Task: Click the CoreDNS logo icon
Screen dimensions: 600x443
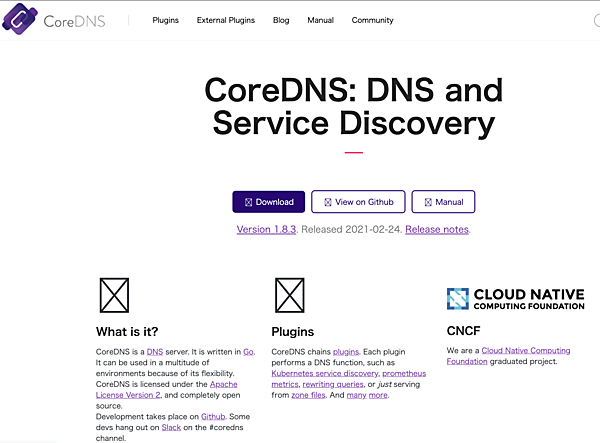Action: 20,19
